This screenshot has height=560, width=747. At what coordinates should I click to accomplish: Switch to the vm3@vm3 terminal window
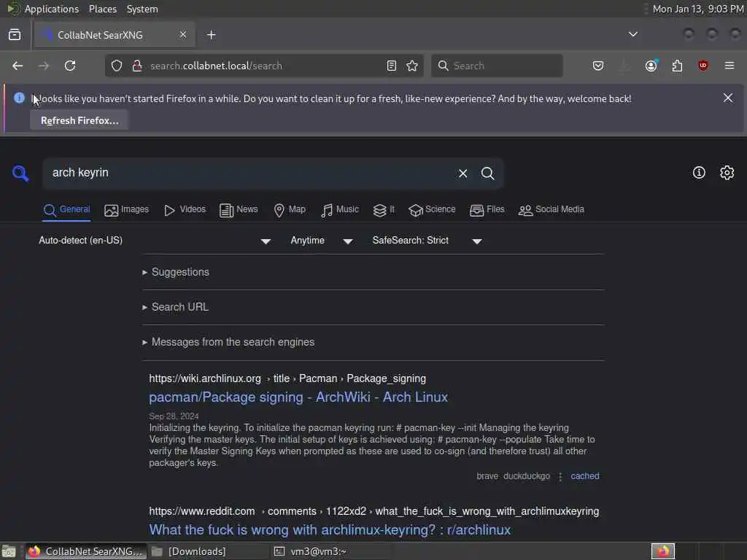(331, 551)
